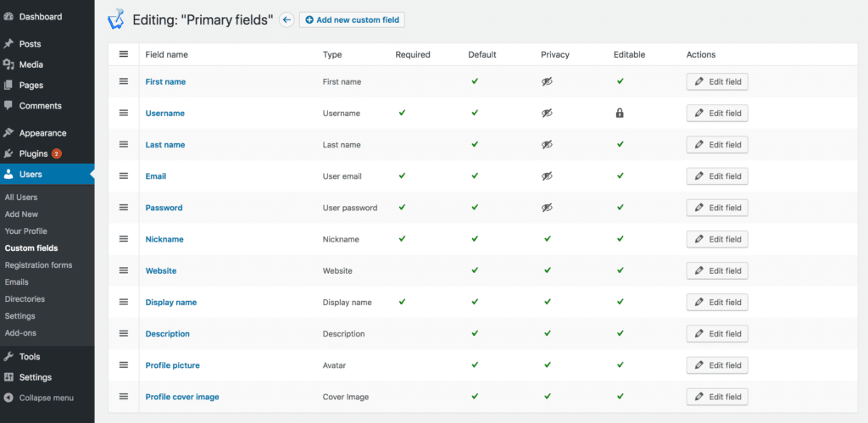Click the Editable checkmark for Display name

620,302
